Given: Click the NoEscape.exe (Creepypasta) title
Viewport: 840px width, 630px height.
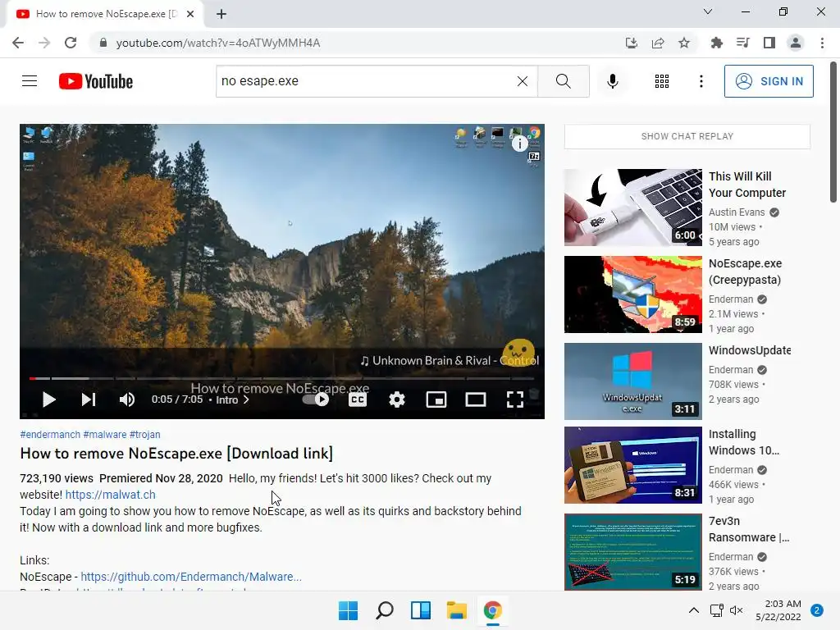Looking at the screenshot, I should coord(745,272).
